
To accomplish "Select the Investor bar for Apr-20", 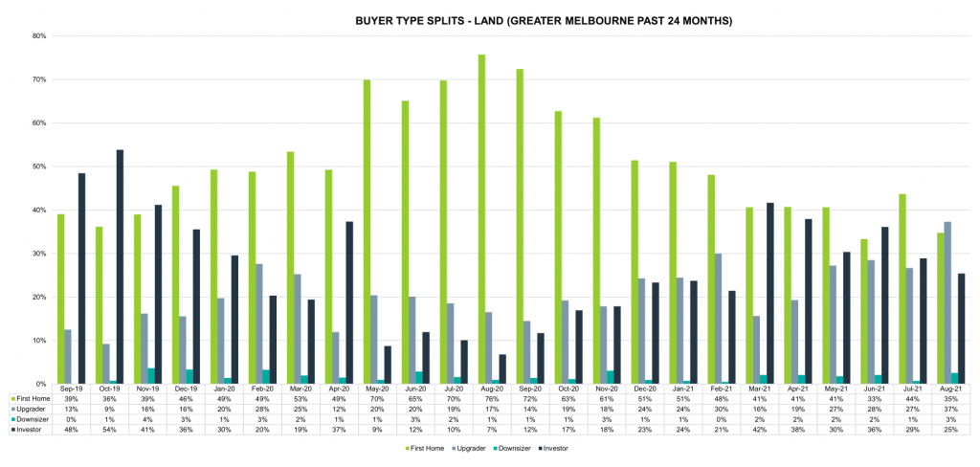I will (350, 302).
